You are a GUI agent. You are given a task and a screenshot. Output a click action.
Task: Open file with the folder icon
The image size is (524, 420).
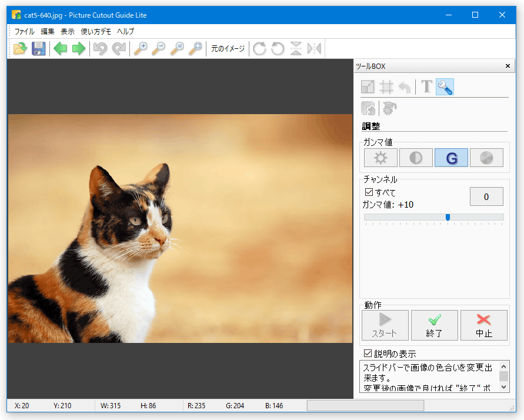pyautogui.click(x=20, y=48)
